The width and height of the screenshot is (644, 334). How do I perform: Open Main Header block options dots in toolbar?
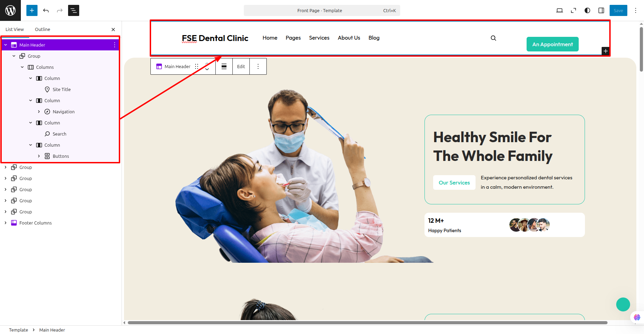[258, 66]
